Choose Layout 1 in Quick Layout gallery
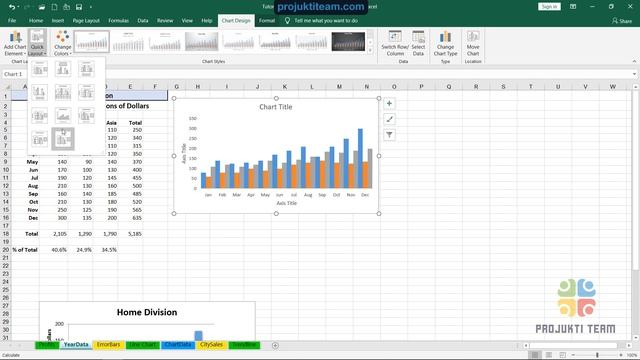The image size is (640, 360). [x=40, y=69]
